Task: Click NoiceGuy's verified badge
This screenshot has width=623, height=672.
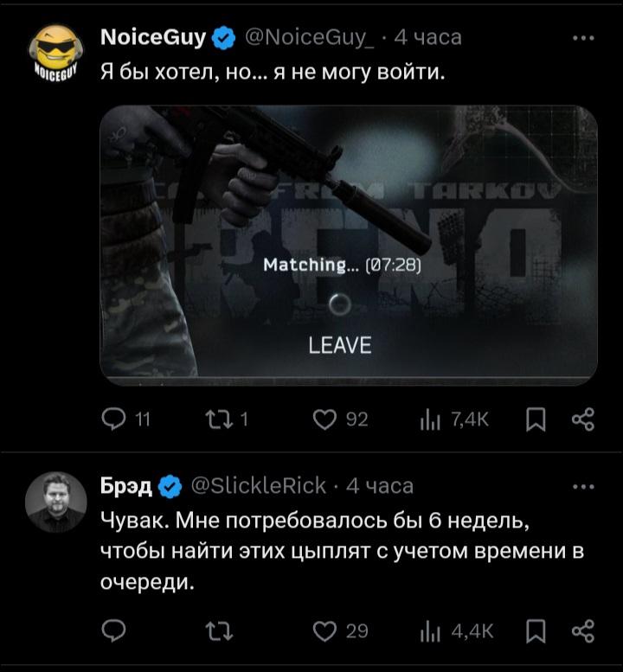Action: click(224, 38)
